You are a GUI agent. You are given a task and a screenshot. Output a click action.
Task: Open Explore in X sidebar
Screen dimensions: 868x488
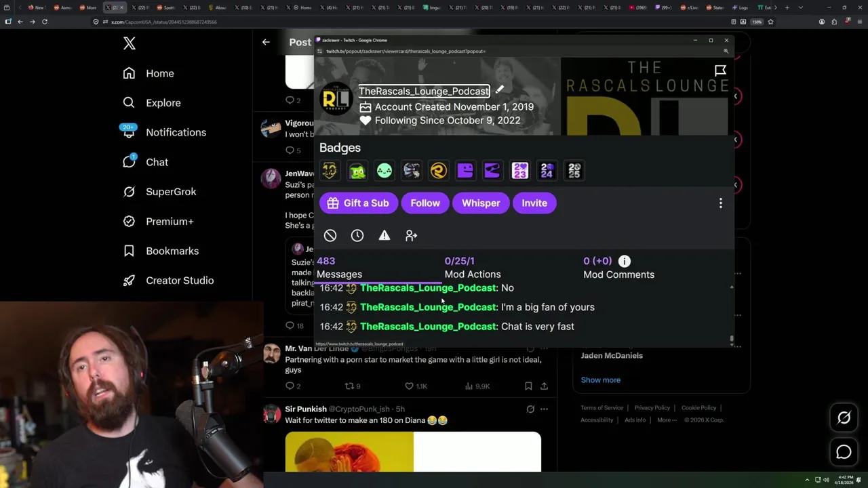pyautogui.click(x=152, y=103)
